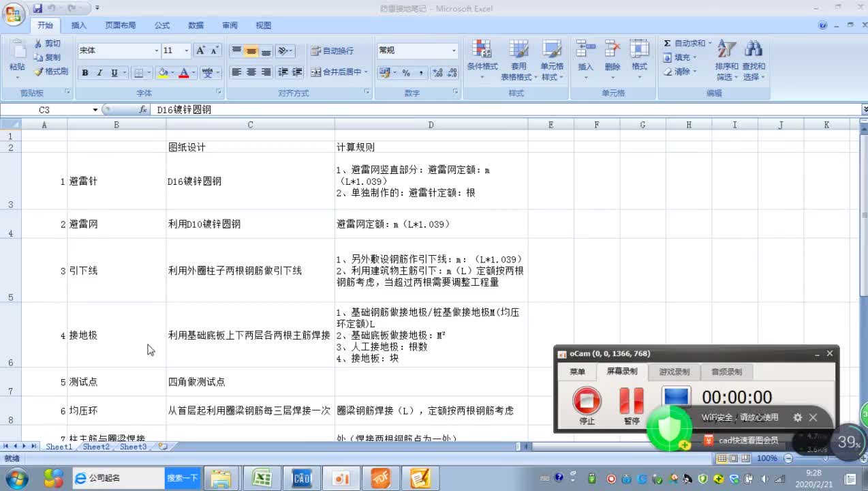Click the Increase Font Size button
Viewport: 868px width, 491px height.
click(201, 50)
